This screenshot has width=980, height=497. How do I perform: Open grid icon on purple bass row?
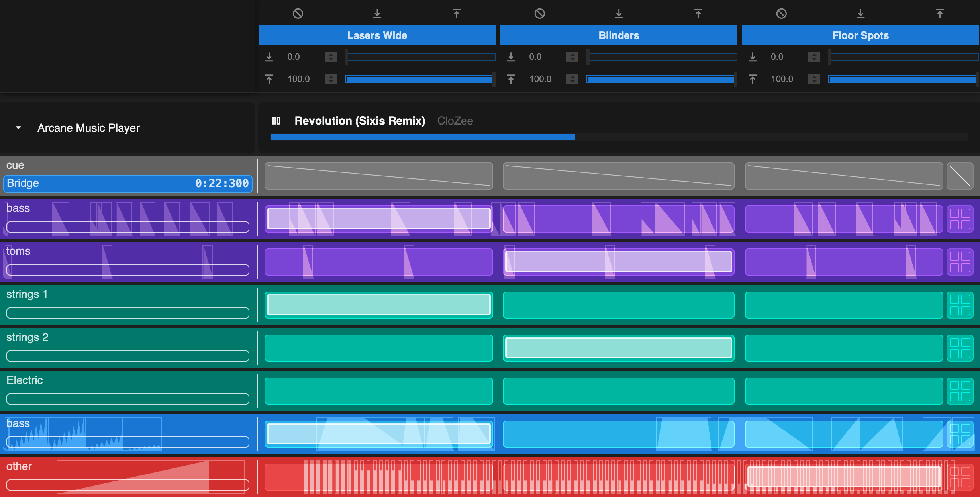tap(960, 219)
